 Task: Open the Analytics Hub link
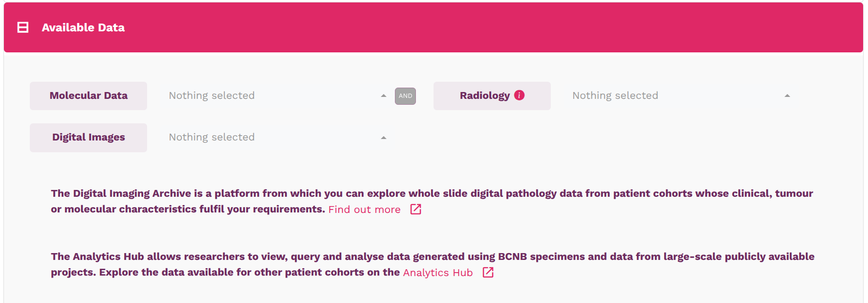click(x=437, y=273)
